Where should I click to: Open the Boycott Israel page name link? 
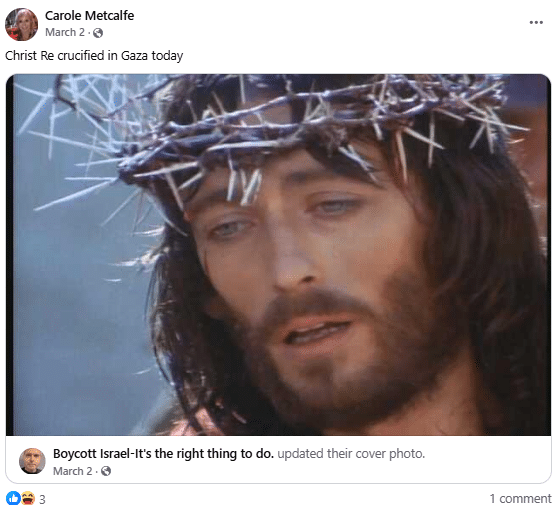(x=163, y=454)
